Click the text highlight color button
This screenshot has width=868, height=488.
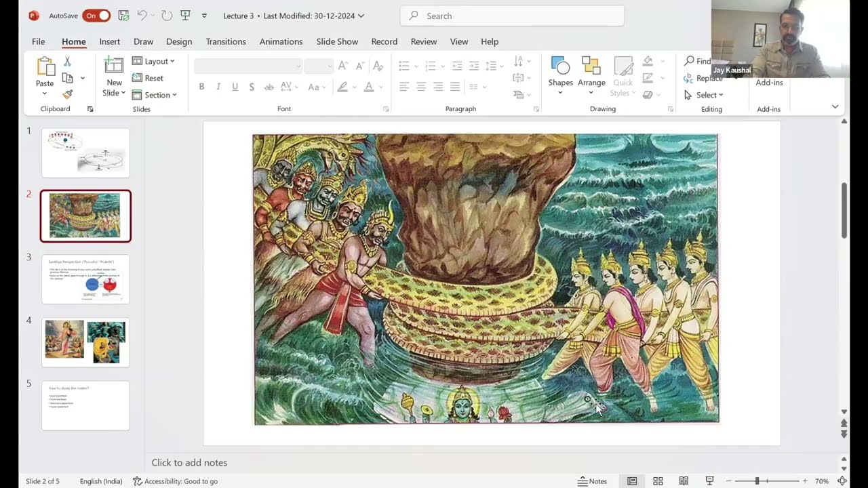click(342, 87)
